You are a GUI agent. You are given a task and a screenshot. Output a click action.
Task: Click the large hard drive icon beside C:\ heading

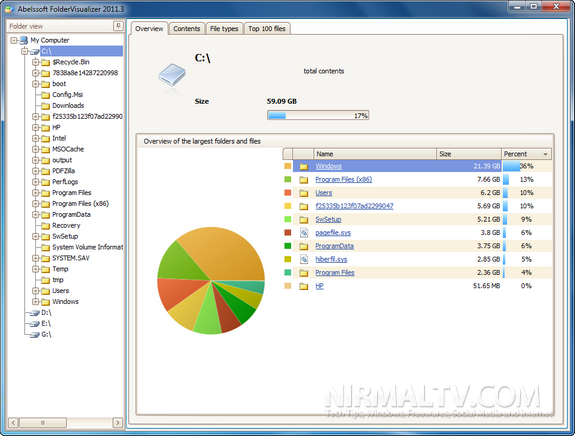(x=172, y=75)
